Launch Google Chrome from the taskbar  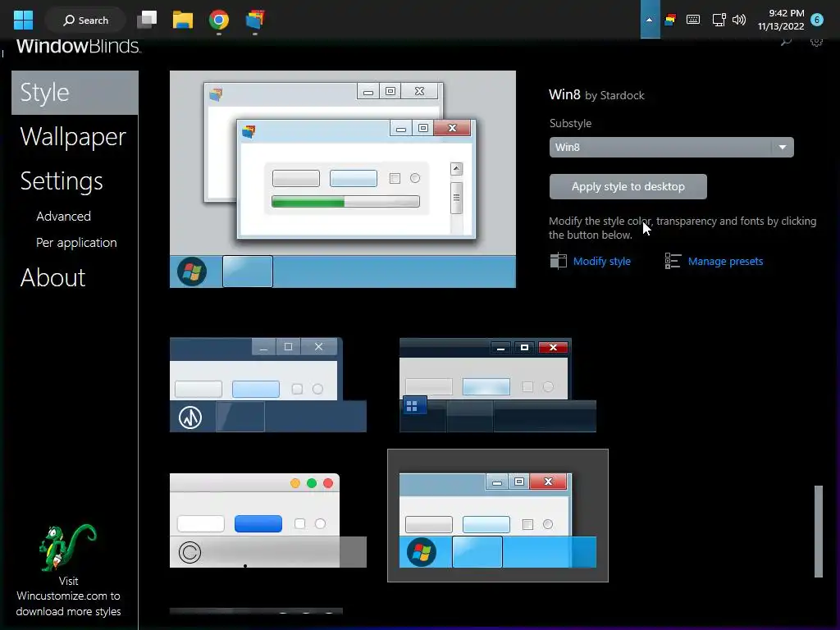coord(218,20)
